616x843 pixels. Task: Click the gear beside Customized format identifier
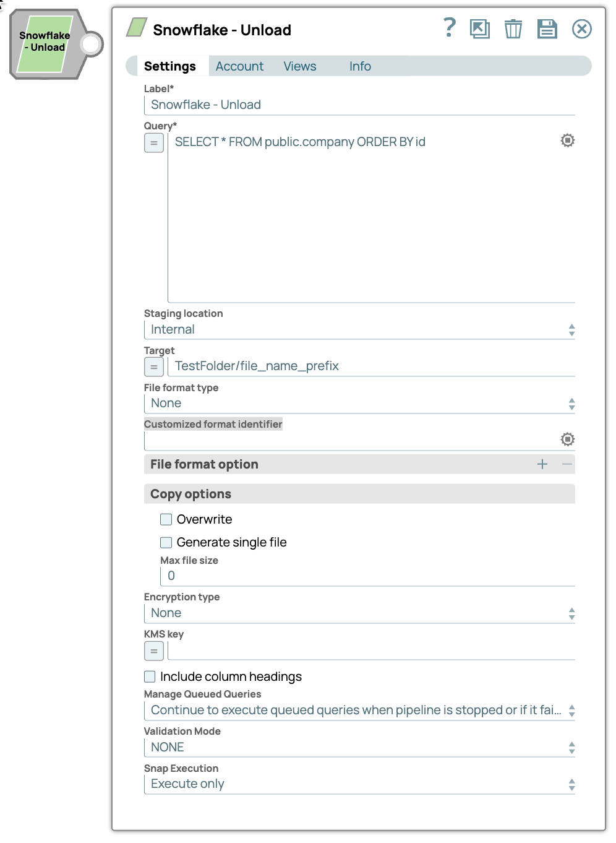[x=567, y=439]
